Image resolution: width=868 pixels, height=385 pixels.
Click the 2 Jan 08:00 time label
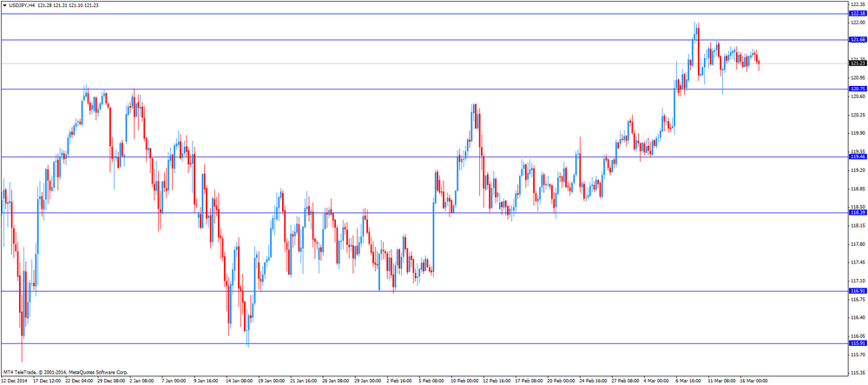point(143,382)
